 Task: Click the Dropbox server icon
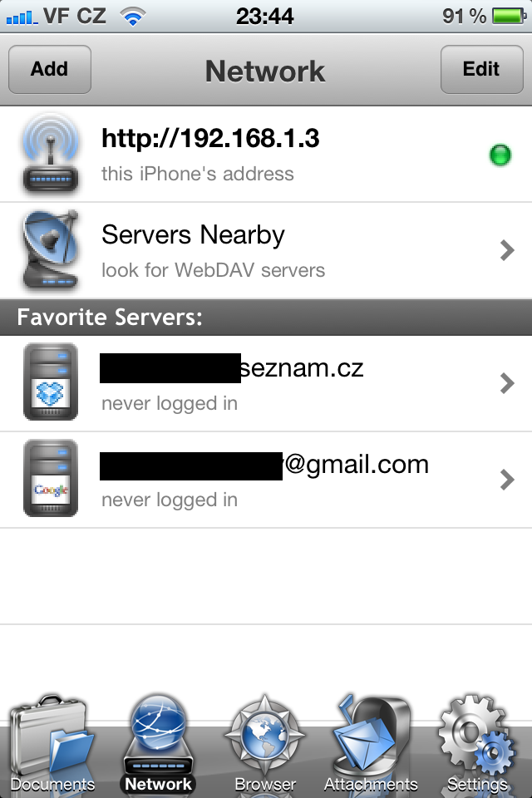point(51,382)
